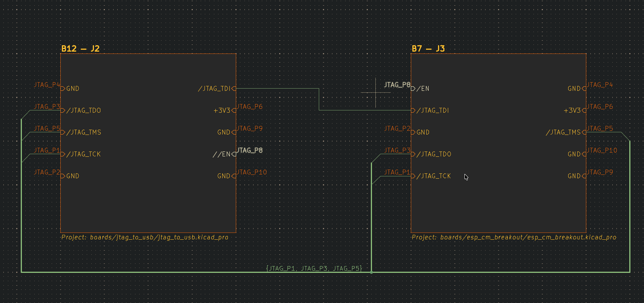
Task: Click the /EN pin in sheet B7 — J3
Action: click(x=420, y=89)
